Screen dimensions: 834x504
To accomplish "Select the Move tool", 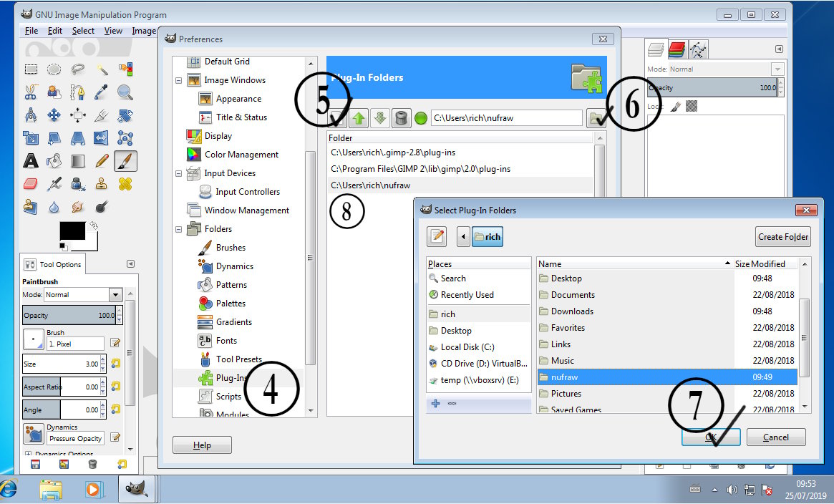I will pos(54,115).
